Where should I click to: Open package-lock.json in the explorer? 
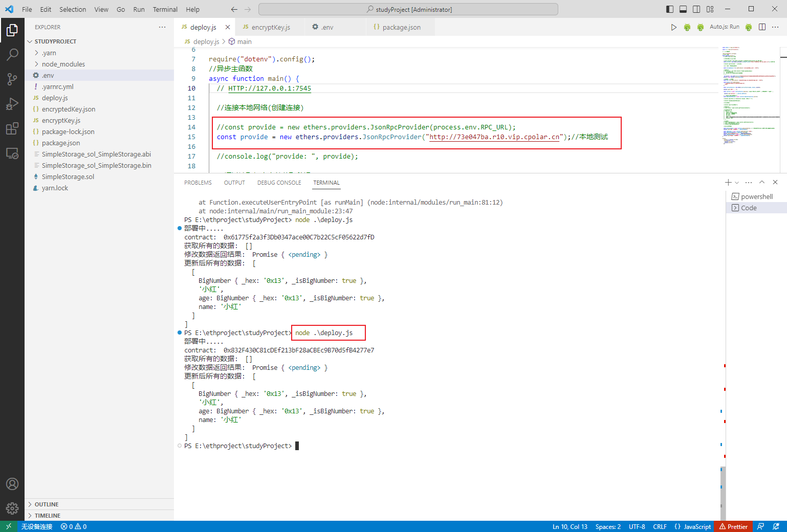(x=68, y=131)
